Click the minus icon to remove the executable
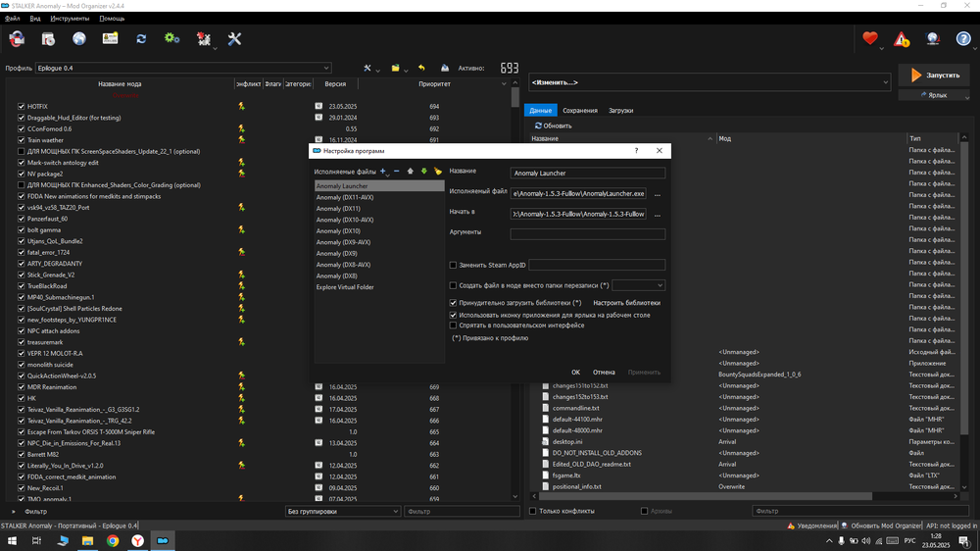This screenshot has width=980, height=551. [396, 172]
